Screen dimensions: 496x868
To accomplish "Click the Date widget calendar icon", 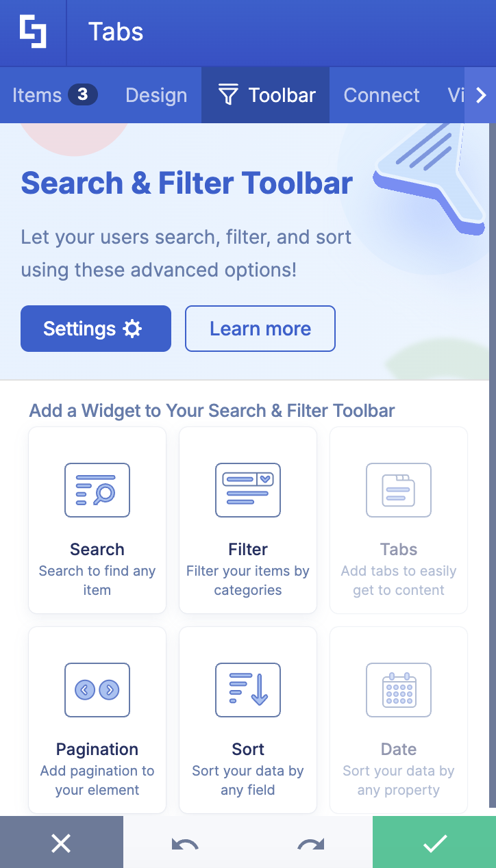I will 398,690.
